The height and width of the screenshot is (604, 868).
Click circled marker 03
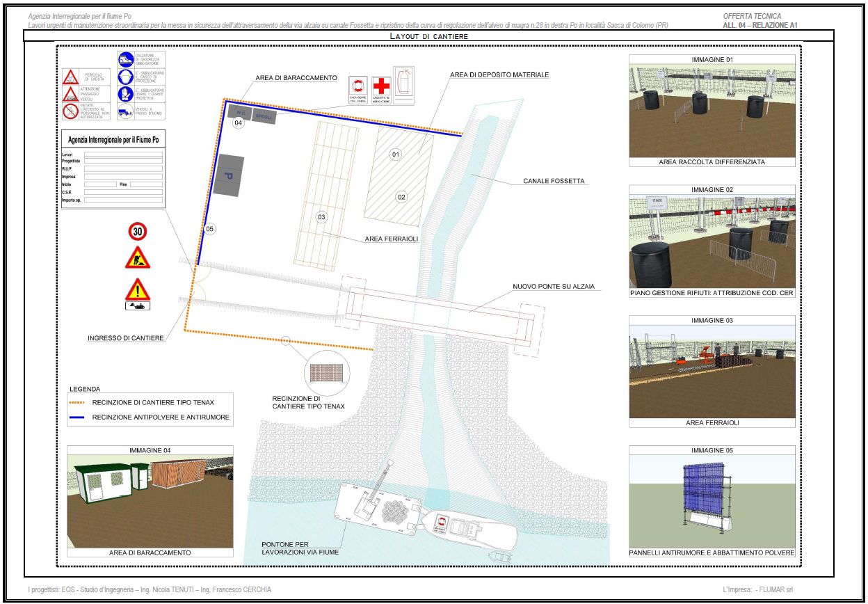click(x=321, y=217)
